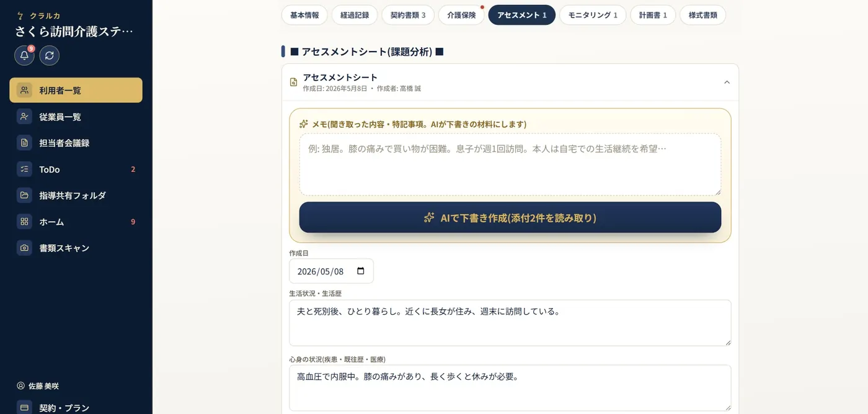This screenshot has width=868, height=414.
Task: Open 担当者会議録 in sidebar
Action: 76,143
